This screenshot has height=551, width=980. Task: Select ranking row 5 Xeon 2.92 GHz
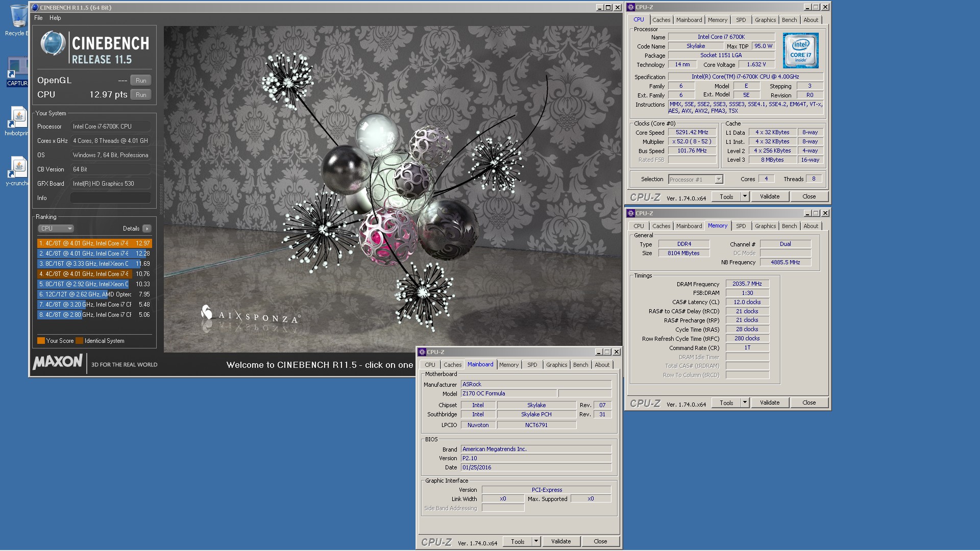[x=94, y=284]
